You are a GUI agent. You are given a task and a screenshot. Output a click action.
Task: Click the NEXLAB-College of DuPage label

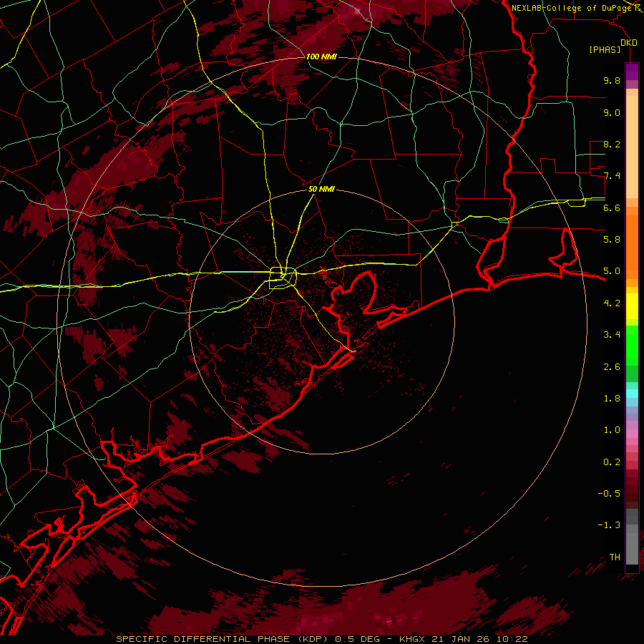tap(572, 8)
